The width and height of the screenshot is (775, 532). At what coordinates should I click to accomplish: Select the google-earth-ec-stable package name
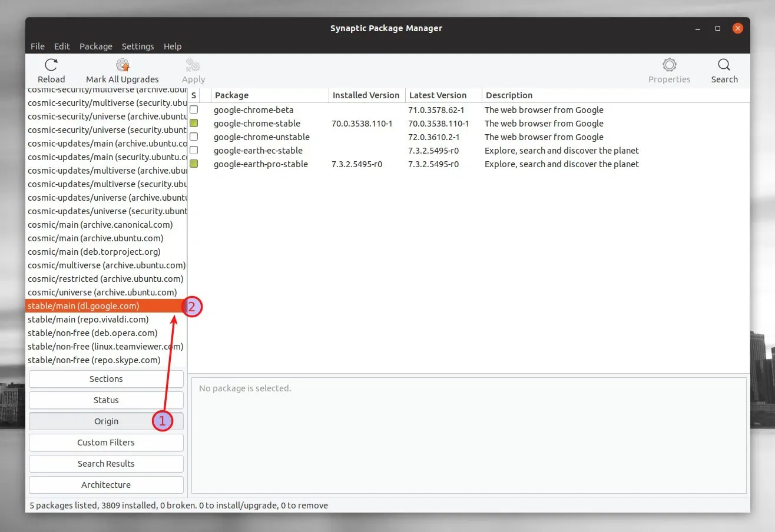tap(258, 151)
